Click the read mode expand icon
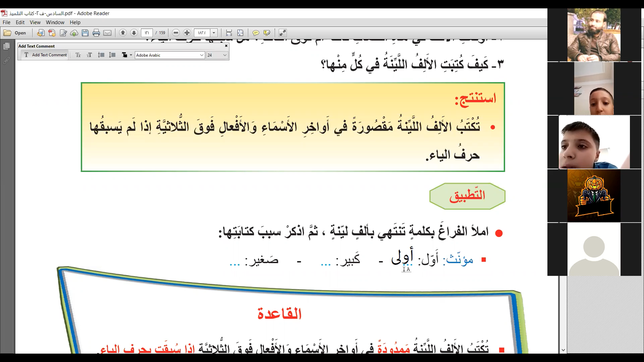 [x=283, y=33]
